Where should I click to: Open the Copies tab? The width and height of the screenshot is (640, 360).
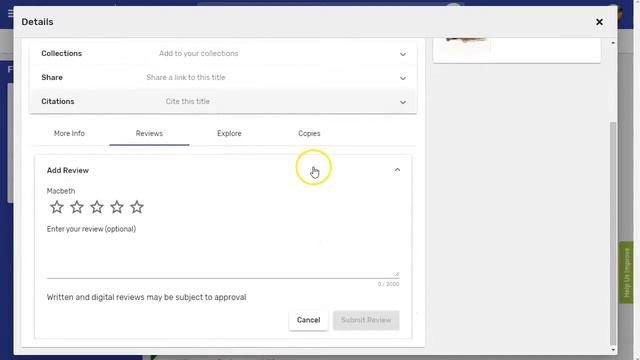point(309,133)
